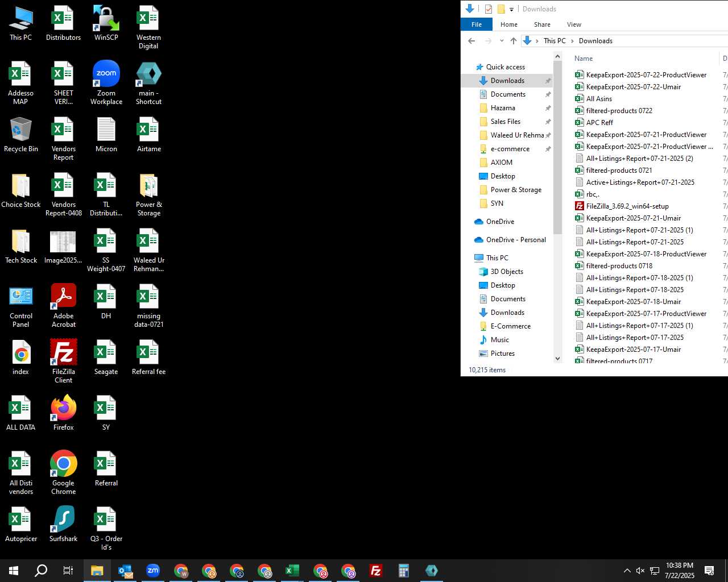This screenshot has height=582, width=728.
Task: Select the Micron text file on desktop
Action: [x=106, y=135]
